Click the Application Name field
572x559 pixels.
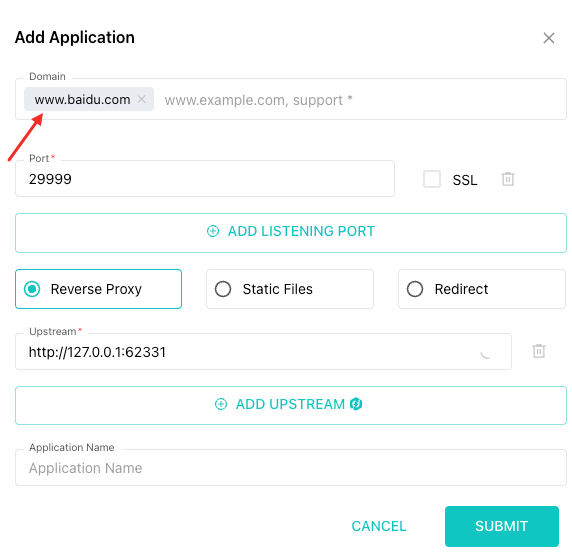(291, 468)
